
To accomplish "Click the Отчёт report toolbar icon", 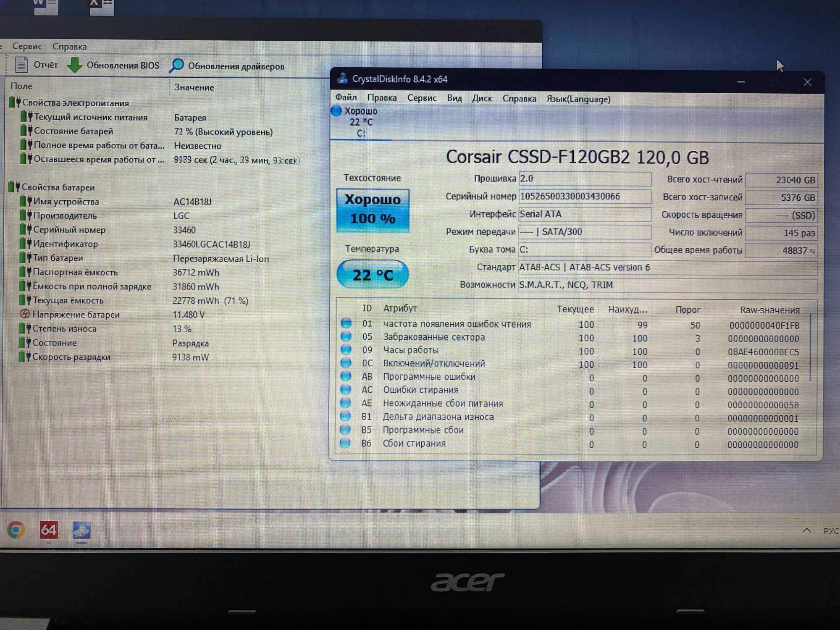I will [21, 65].
